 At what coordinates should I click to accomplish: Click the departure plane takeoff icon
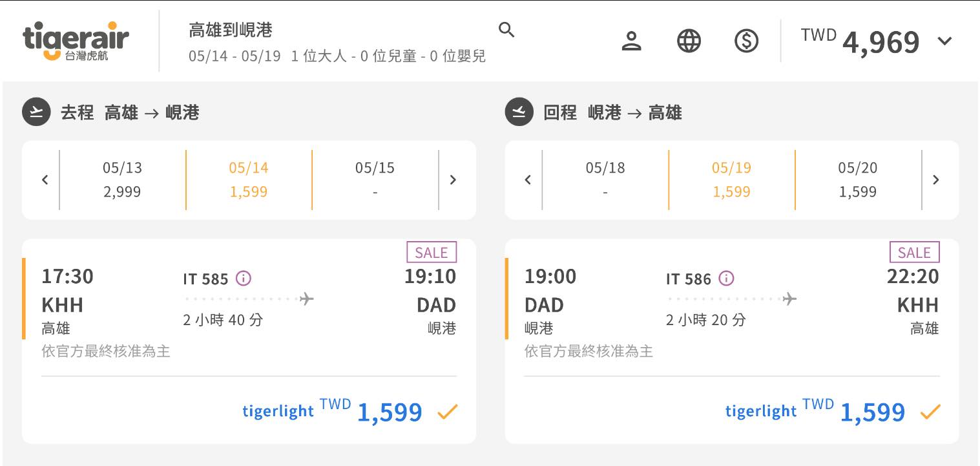coord(36,112)
